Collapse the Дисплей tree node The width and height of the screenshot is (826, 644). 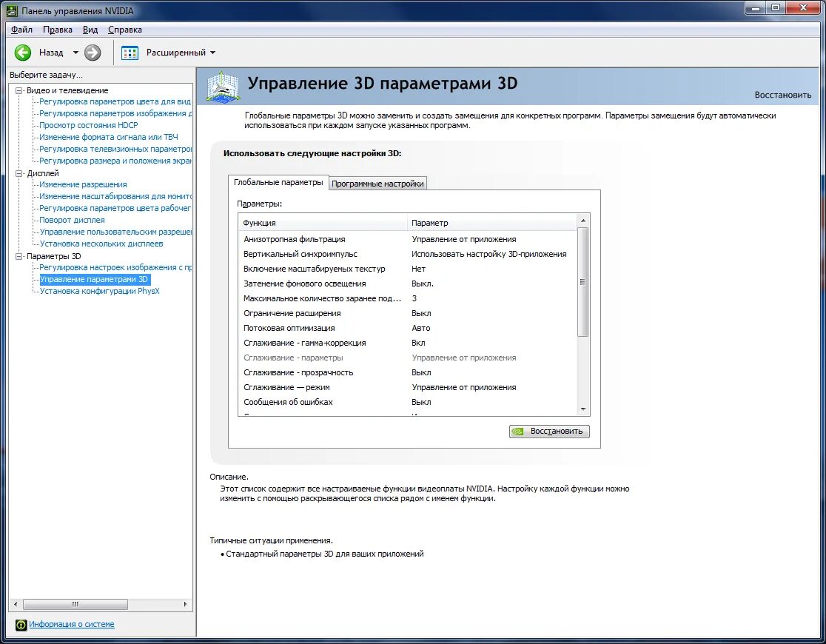point(19,173)
